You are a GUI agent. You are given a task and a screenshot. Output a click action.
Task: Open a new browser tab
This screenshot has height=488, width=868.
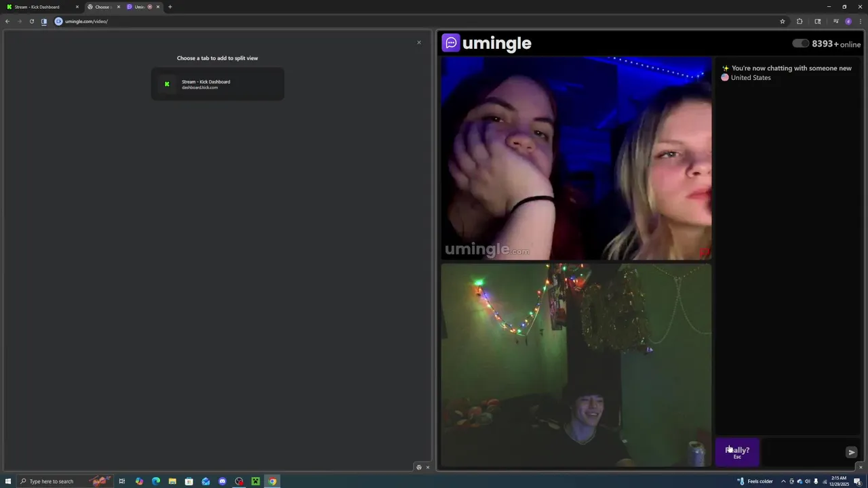point(170,7)
